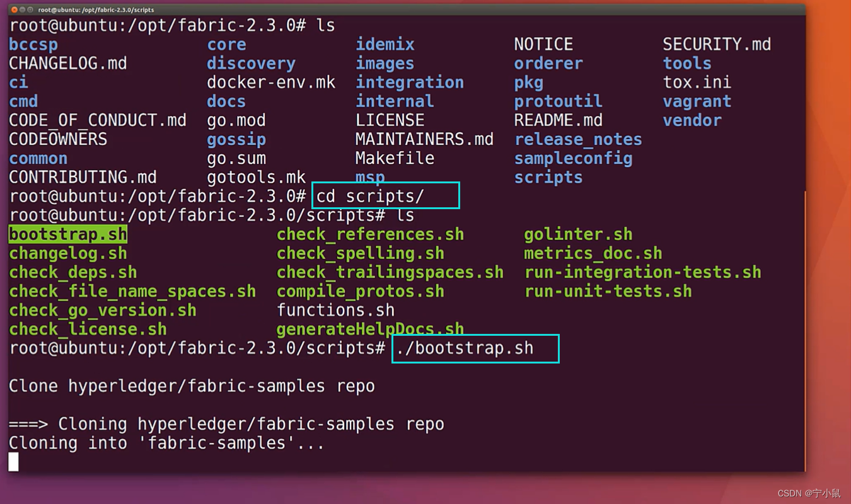Select the CODEOWNERS file name

(58, 139)
